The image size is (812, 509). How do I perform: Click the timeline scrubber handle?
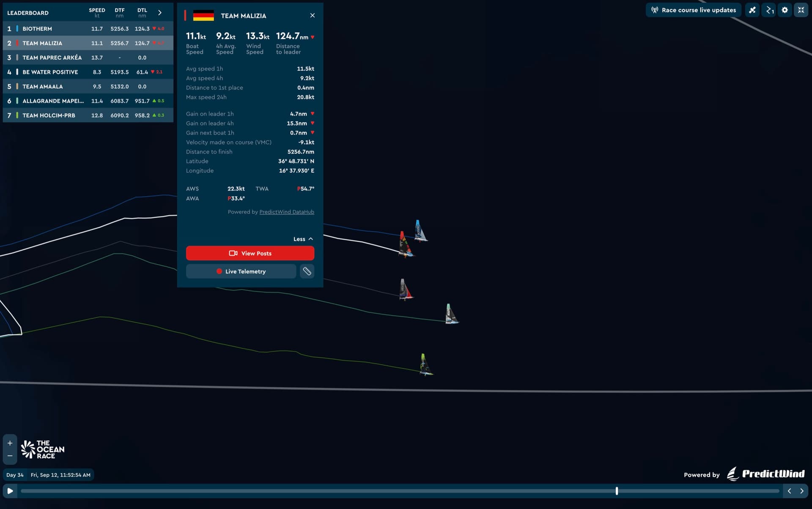[x=617, y=491]
